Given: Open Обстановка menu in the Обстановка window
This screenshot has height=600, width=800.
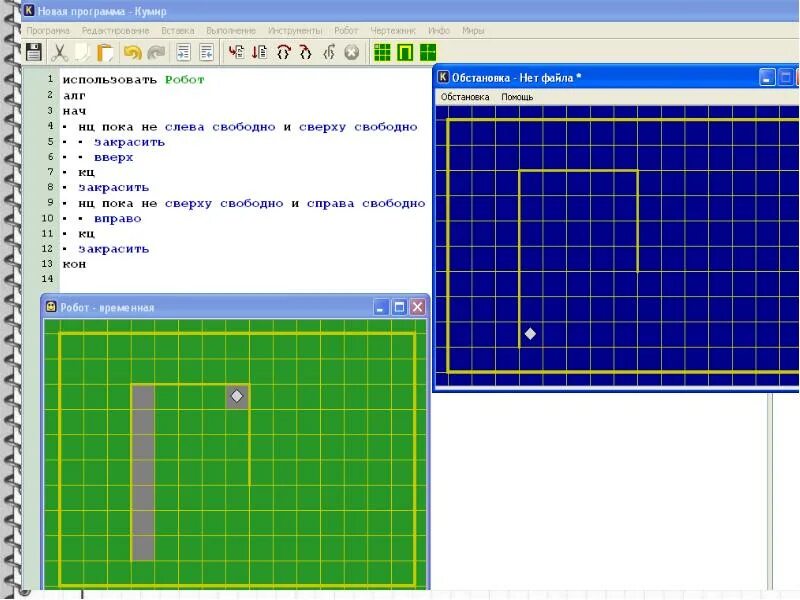Looking at the screenshot, I should [x=465, y=97].
